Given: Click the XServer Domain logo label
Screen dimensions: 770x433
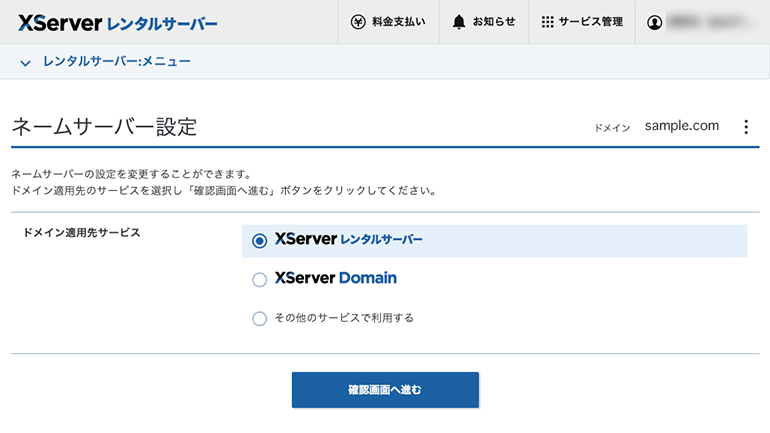Looking at the screenshot, I should 335,278.
